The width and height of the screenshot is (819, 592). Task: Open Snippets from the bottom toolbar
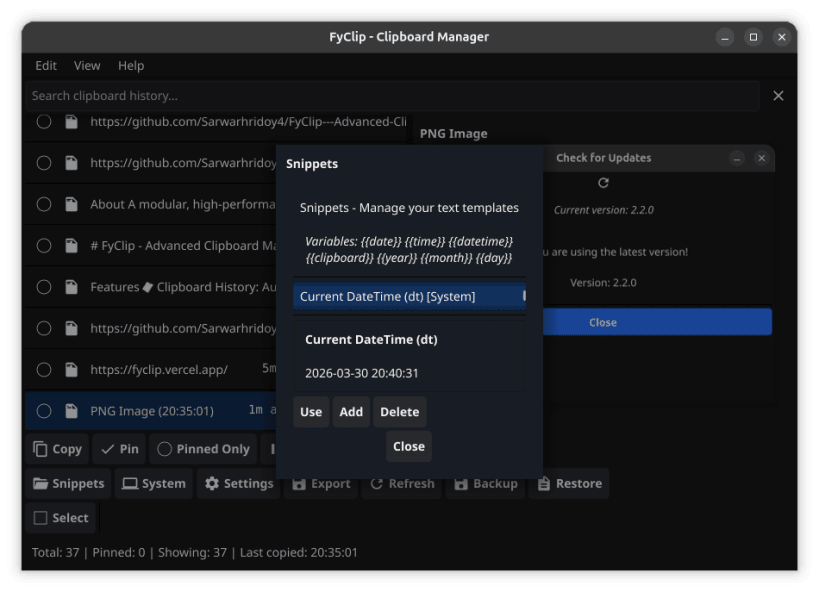pos(68,484)
